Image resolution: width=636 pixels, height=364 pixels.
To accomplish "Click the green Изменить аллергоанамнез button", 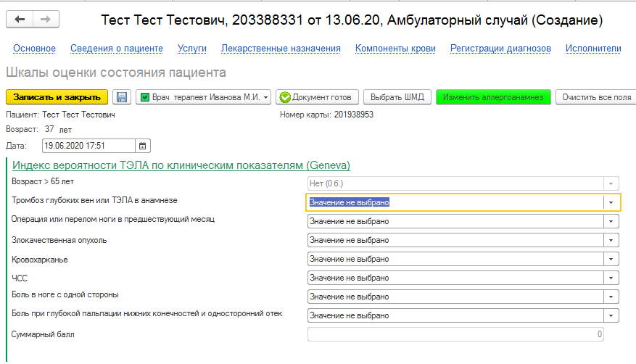I will coord(493,97).
